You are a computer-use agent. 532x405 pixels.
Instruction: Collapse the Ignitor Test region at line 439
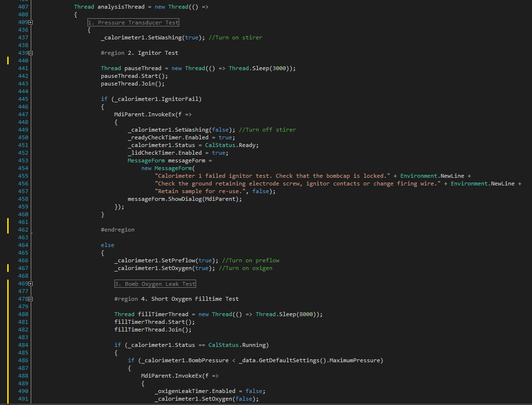(31, 53)
